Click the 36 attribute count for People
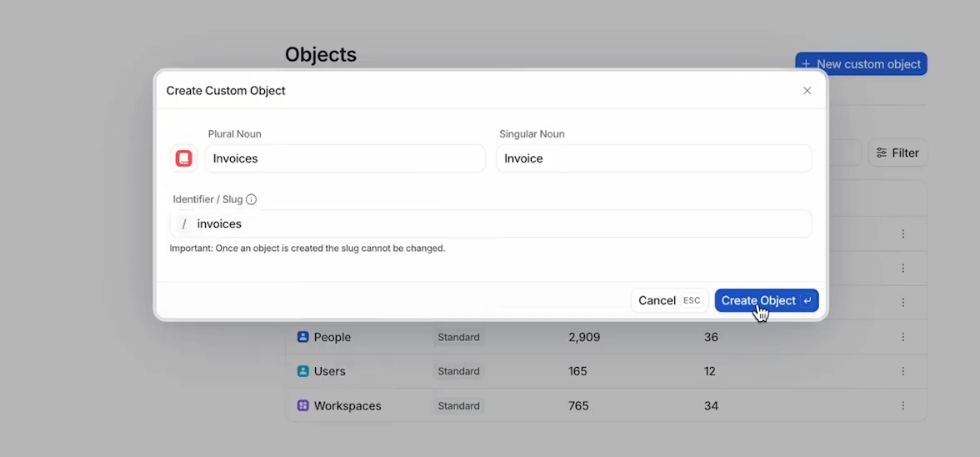Viewport: 980px width, 457px height. pos(711,337)
